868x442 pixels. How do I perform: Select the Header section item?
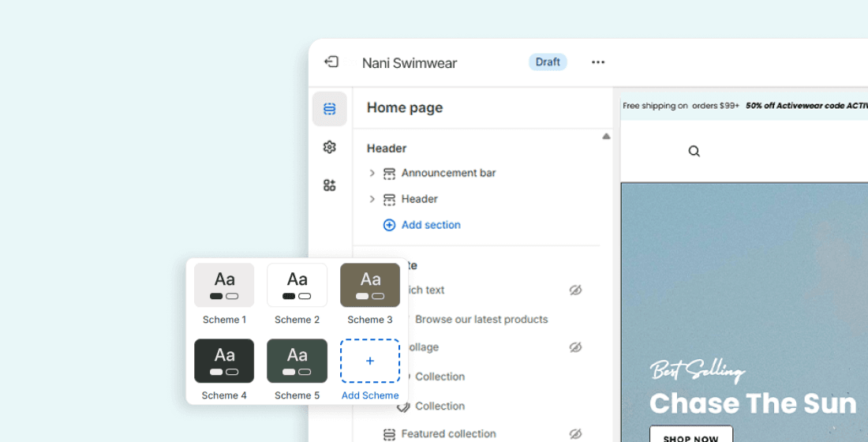[419, 199]
